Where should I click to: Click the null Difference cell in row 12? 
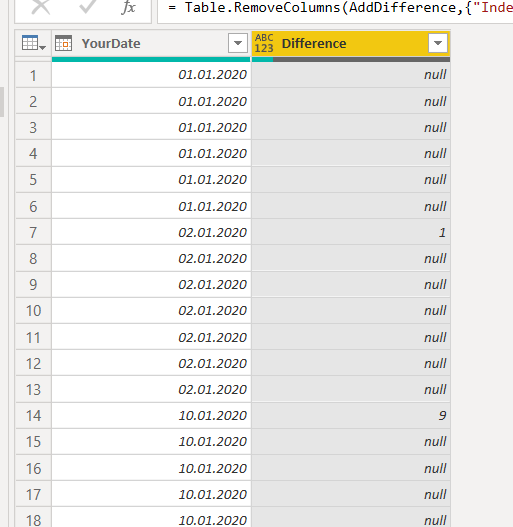[x=351, y=363]
